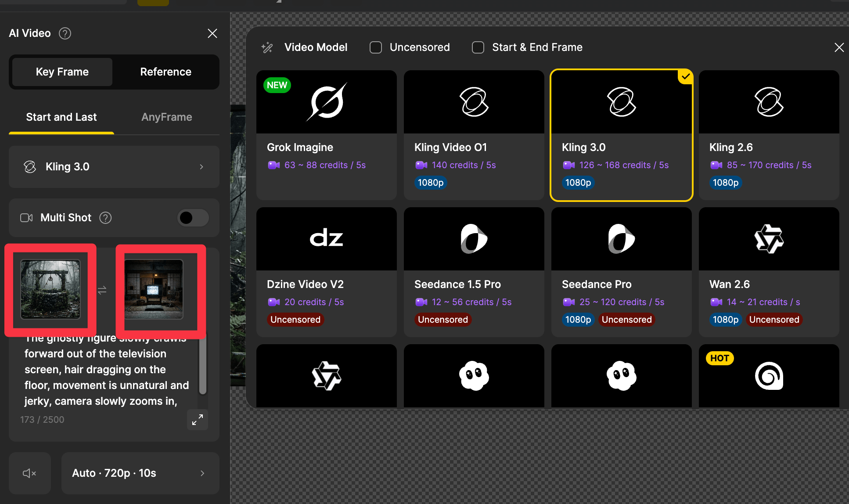Turn on the Multi Shot switch
The width and height of the screenshot is (849, 504).
[193, 218]
